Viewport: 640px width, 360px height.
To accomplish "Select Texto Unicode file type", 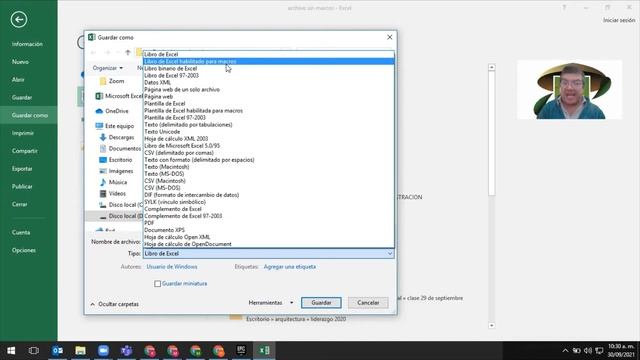I will (269, 132).
